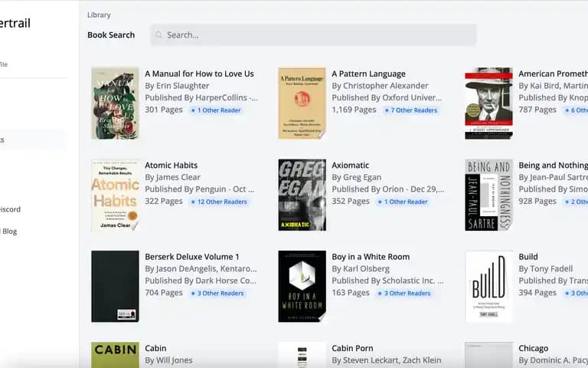The height and width of the screenshot is (368, 588).
Task: Click the 163 Pages text
Action: (x=351, y=293)
